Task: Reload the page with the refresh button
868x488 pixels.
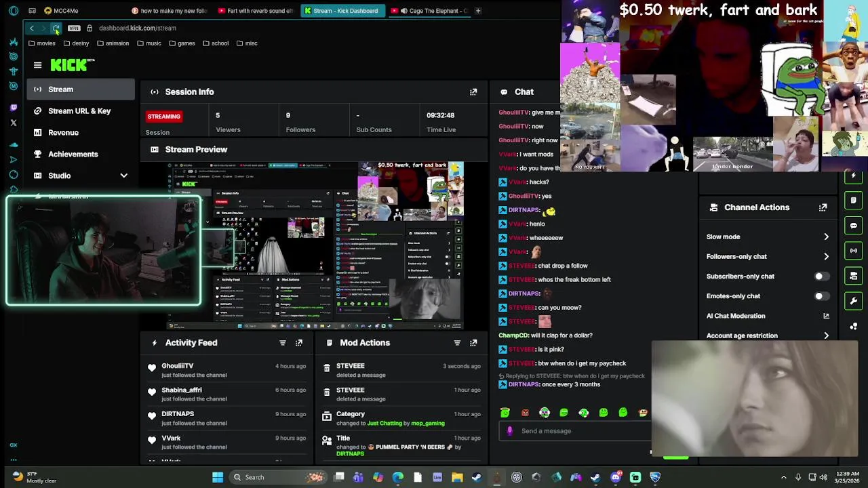Action: (x=56, y=28)
